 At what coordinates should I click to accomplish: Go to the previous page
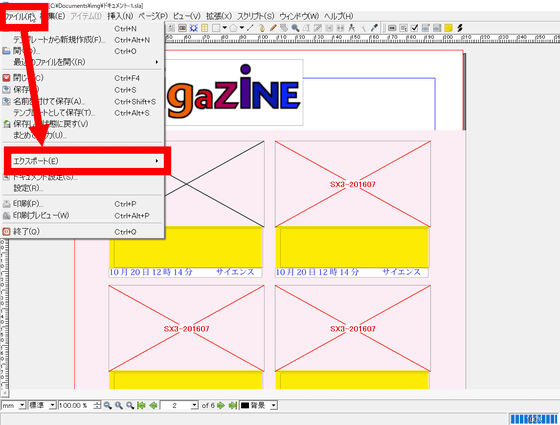coord(153,405)
